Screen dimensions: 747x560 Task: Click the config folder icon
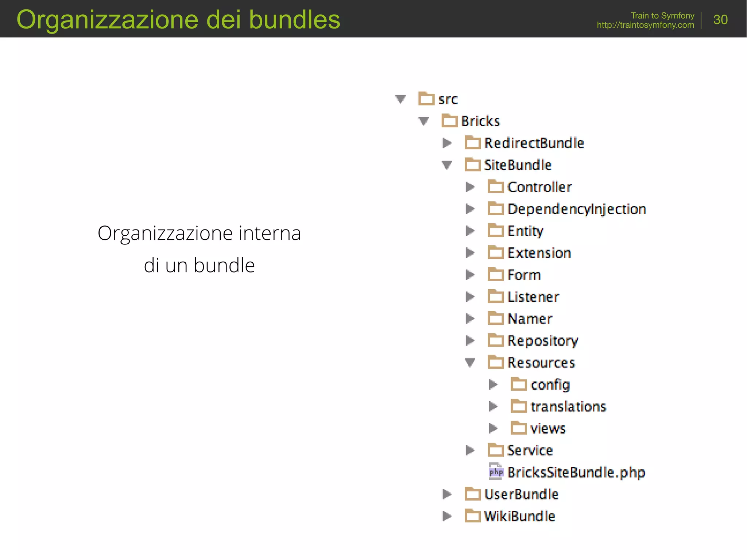[519, 384]
